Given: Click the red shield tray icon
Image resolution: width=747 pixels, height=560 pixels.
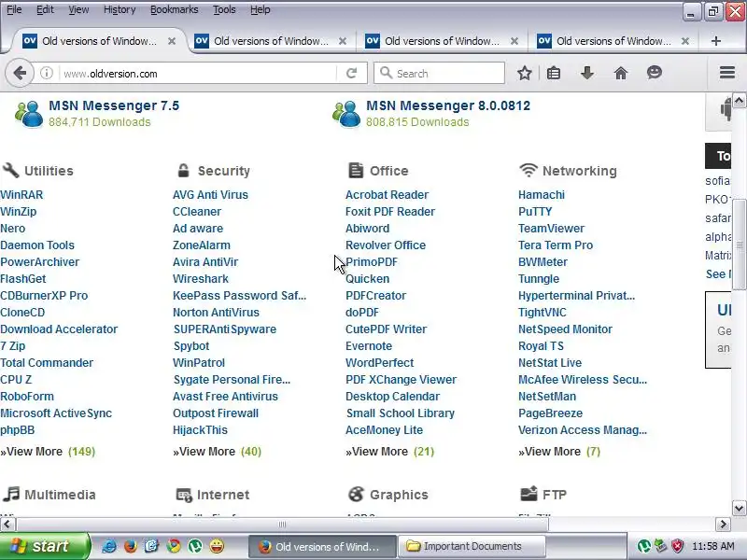Looking at the screenshot, I should pos(677,546).
